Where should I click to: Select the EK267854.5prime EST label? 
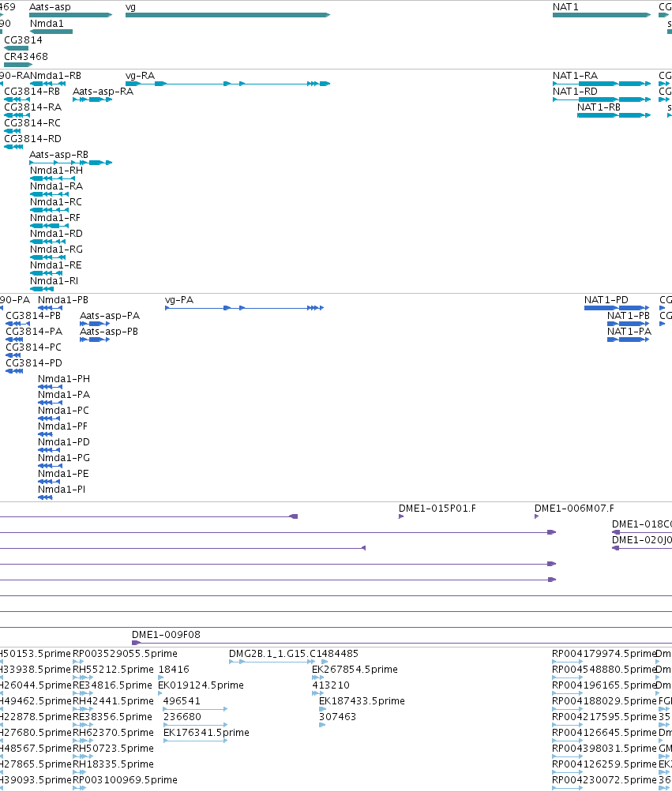coord(355,670)
